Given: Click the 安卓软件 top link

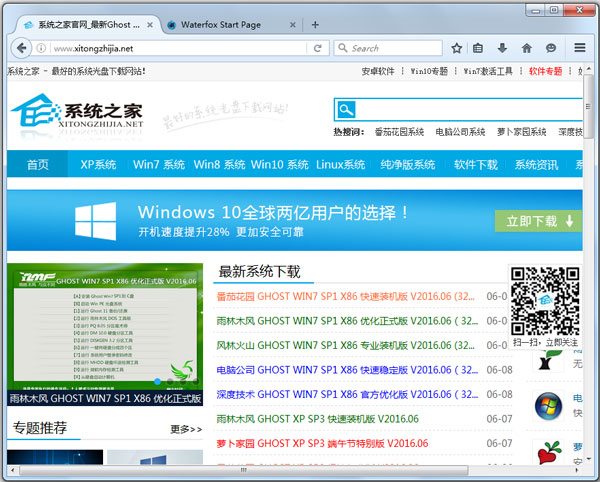Looking at the screenshot, I should (x=378, y=71).
